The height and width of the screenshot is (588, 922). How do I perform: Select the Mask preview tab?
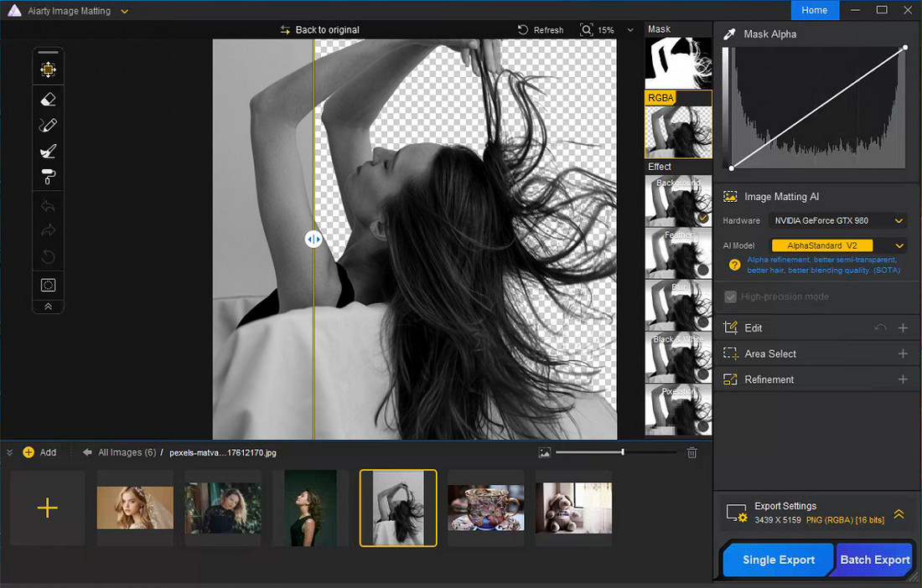tap(677, 64)
